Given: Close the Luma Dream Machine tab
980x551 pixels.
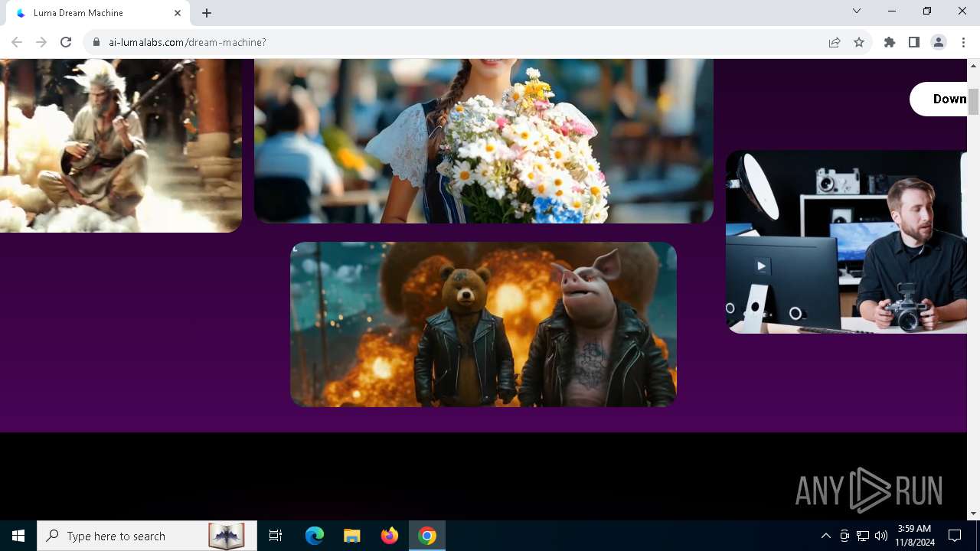Looking at the screenshot, I should (x=178, y=13).
